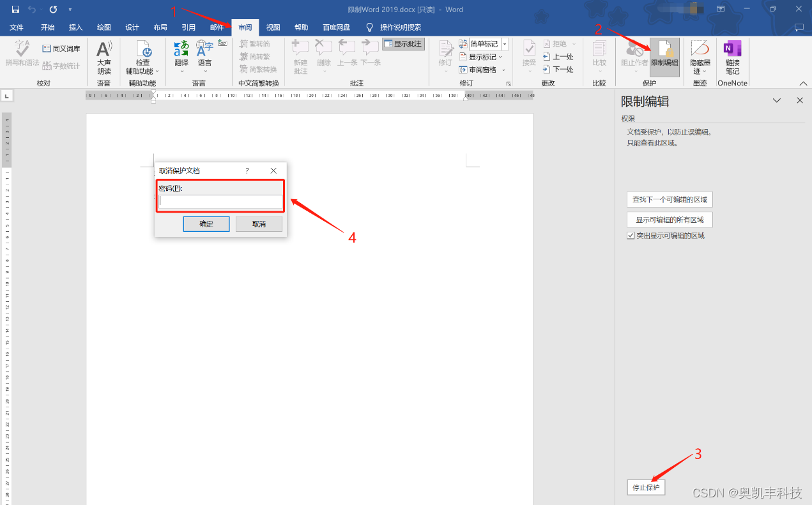This screenshot has height=505, width=812.
Task: Go to 下一条 next comment
Action: click(371, 53)
